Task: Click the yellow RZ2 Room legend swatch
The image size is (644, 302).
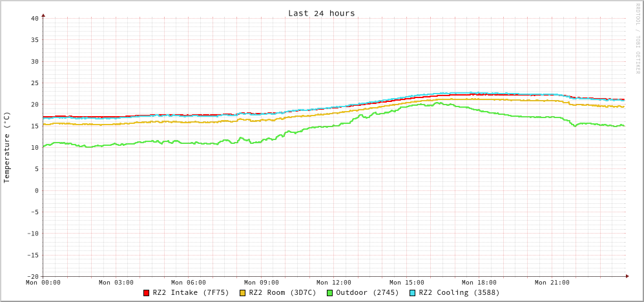Action: pos(243,293)
